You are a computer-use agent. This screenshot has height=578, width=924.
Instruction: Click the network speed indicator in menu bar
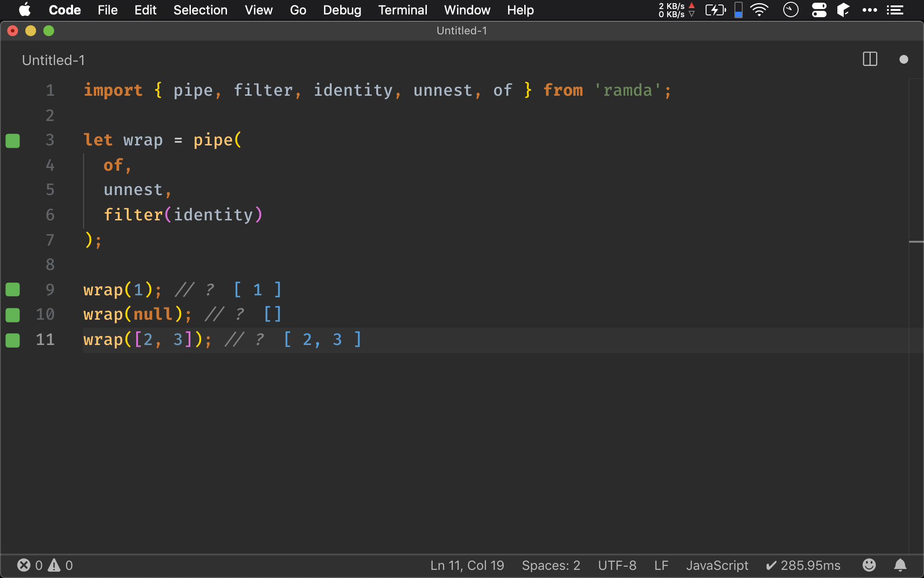click(676, 10)
